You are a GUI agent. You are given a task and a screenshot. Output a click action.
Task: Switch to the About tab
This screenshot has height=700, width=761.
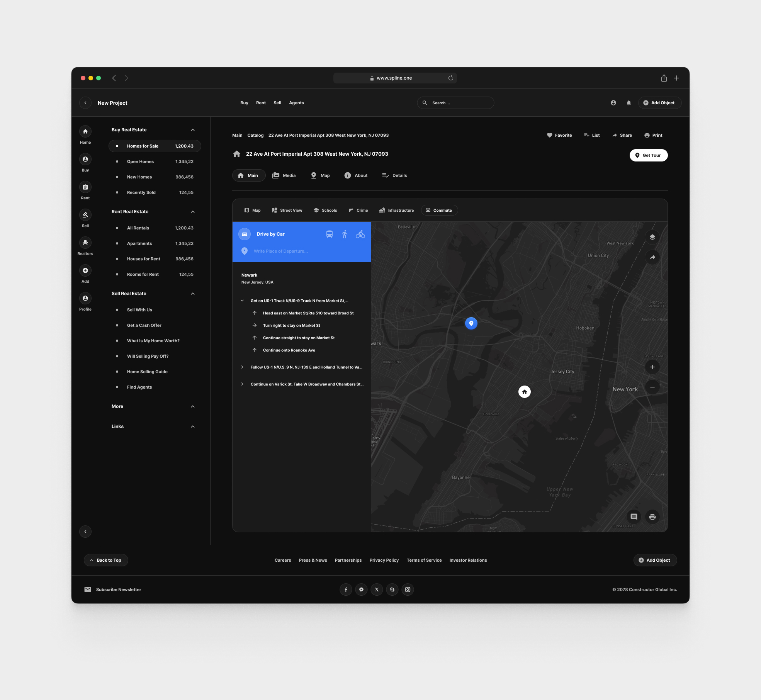pos(356,175)
